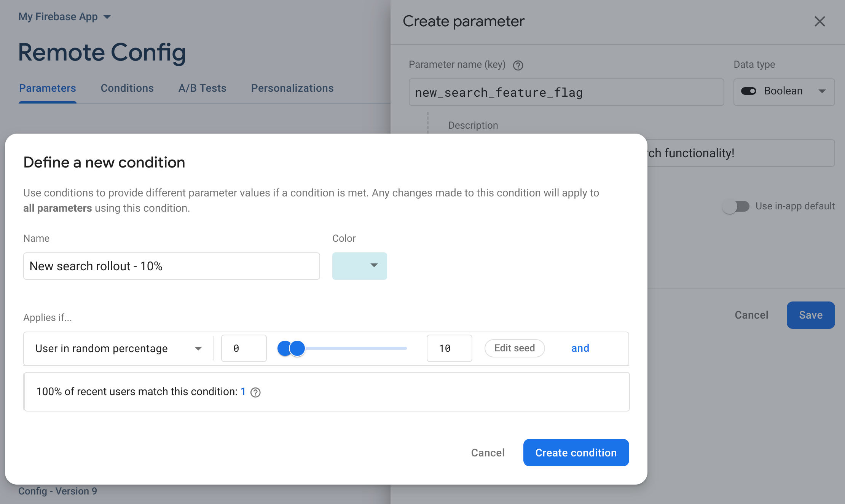
Task: Switch to the A/B Tests tab
Action: [x=202, y=88]
